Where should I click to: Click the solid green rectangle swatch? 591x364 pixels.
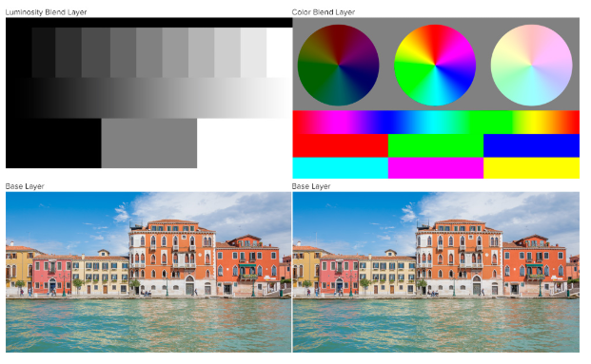[436, 145]
